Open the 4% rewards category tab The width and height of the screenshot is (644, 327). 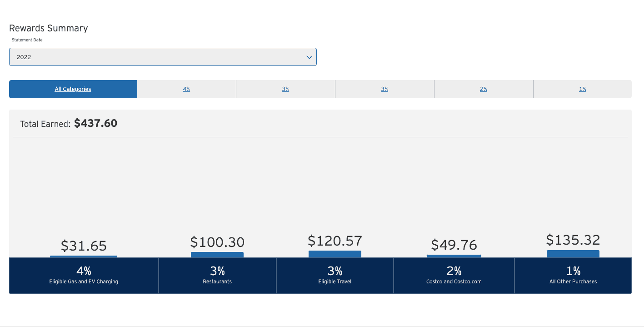[186, 89]
